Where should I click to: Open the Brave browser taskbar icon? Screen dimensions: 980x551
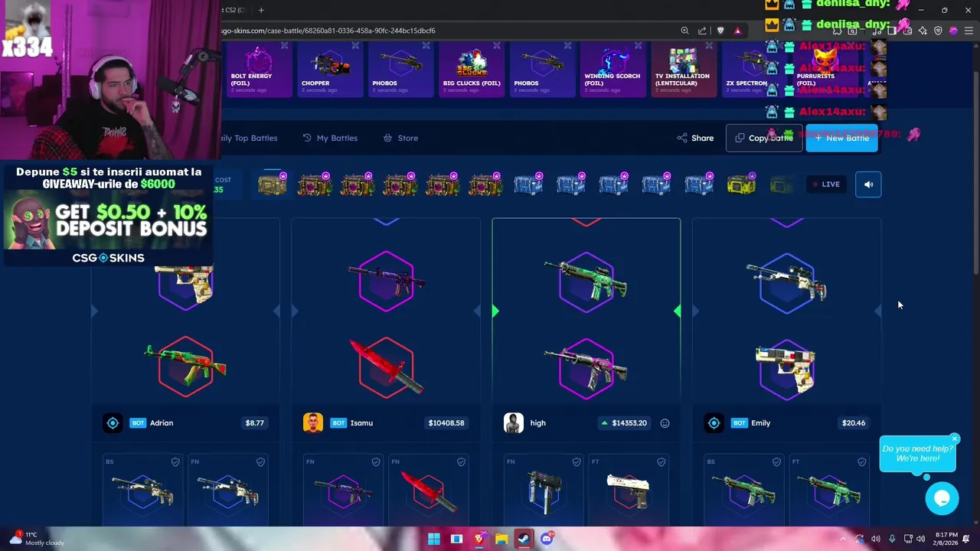pyautogui.click(x=479, y=539)
